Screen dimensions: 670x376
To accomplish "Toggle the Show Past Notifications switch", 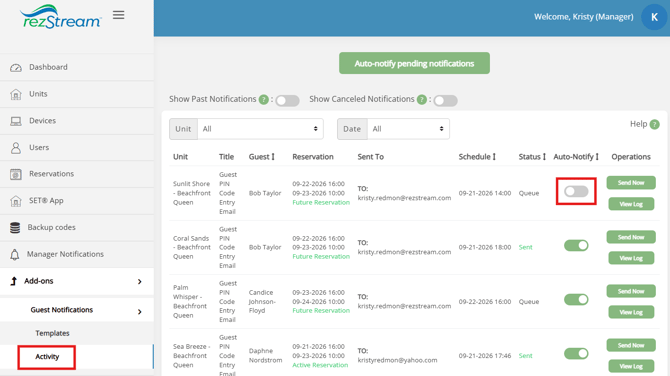I will 287,101.
